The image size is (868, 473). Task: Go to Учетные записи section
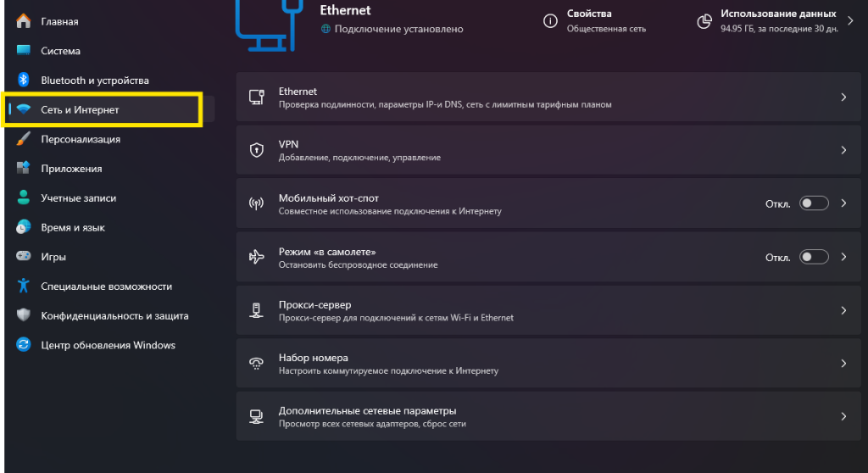tap(78, 198)
